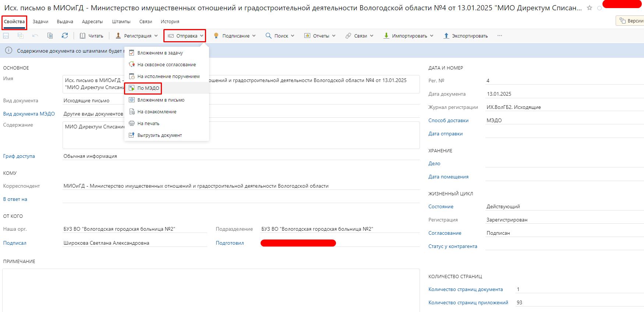This screenshot has height=312, width=644.
Task: Select Вложением в письмо menu option
Action: (x=161, y=100)
